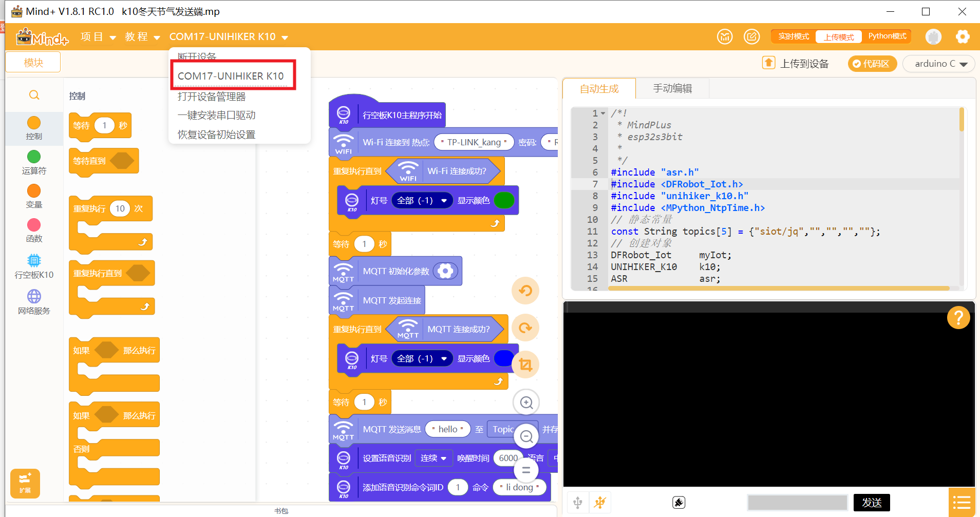
Task: Select 一键安装串口驱动 menu entry
Action: (217, 115)
